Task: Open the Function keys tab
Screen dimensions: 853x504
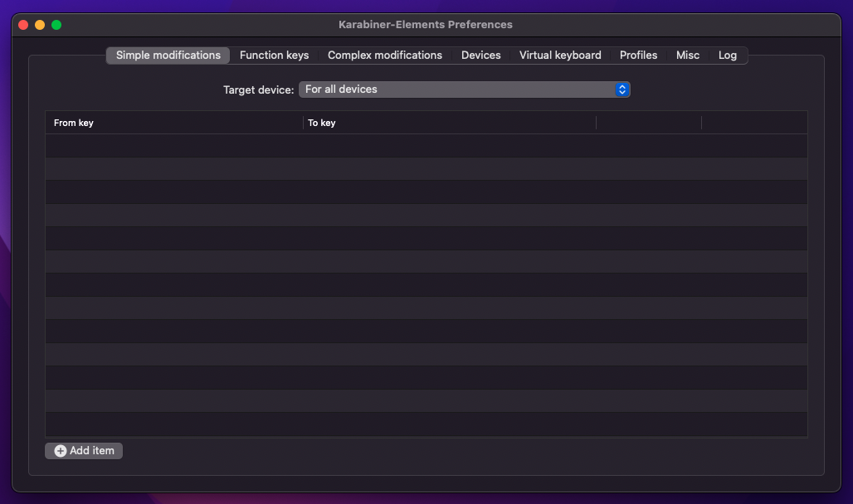Action: tap(274, 56)
